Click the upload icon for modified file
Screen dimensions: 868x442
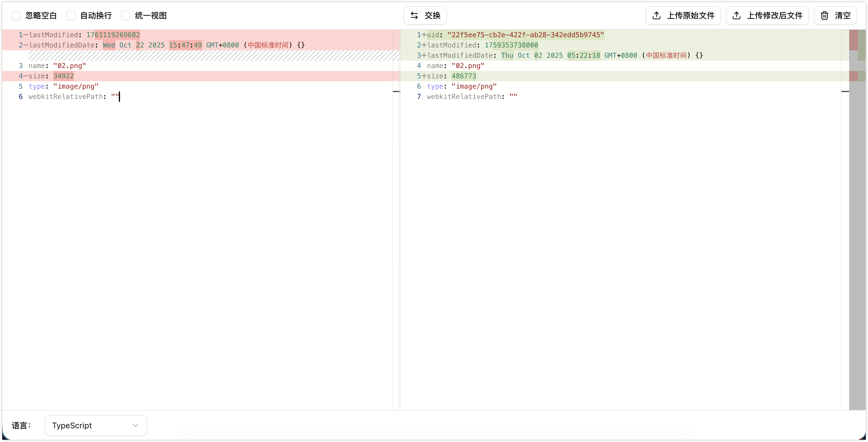coord(737,15)
